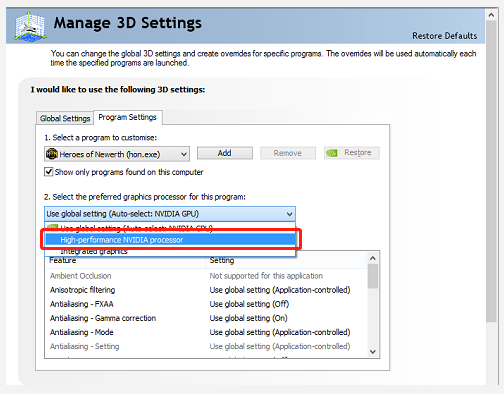This screenshot has width=504, height=394.
Task: Click Gamma correction value Use global setting (On)
Action: tap(248, 318)
